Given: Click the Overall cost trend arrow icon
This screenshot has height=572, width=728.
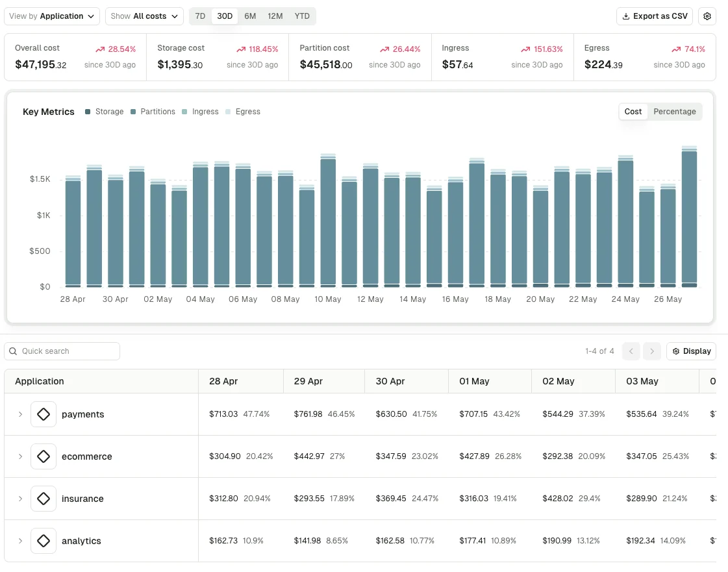Looking at the screenshot, I should coord(100,49).
